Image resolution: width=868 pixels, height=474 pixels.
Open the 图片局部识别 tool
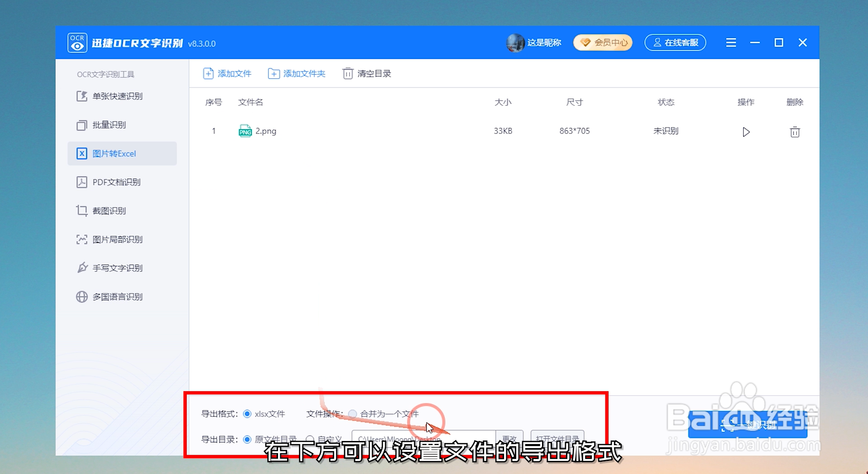click(x=122, y=239)
